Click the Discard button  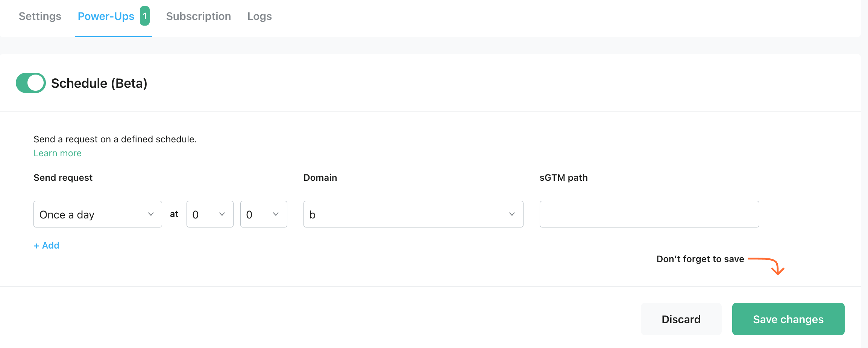click(x=681, y=319)
